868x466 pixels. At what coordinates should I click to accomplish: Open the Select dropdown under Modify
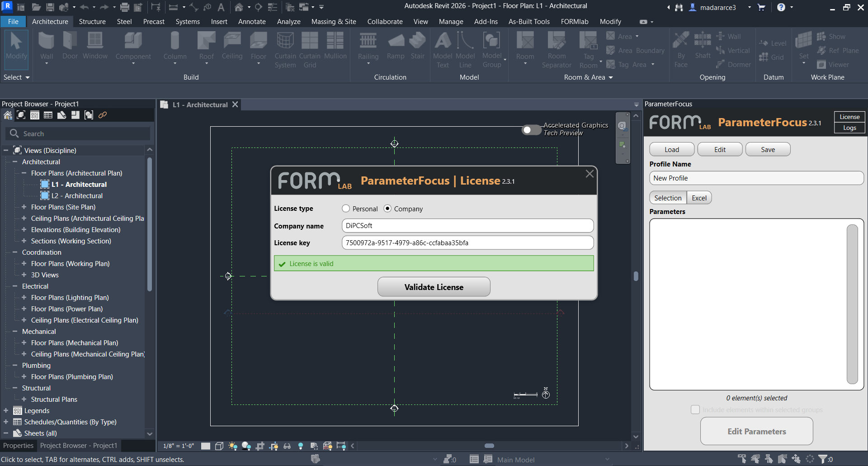(16, 77)
